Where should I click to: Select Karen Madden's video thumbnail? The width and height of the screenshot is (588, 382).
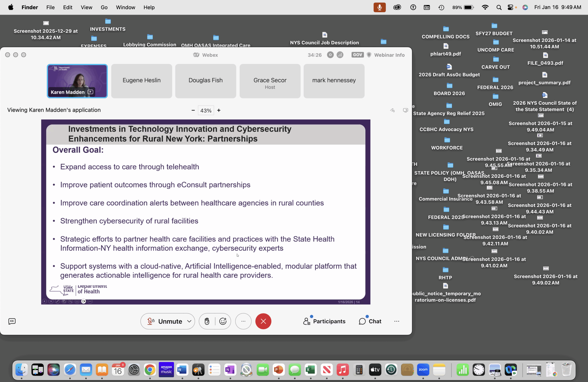tap(77, 81)
